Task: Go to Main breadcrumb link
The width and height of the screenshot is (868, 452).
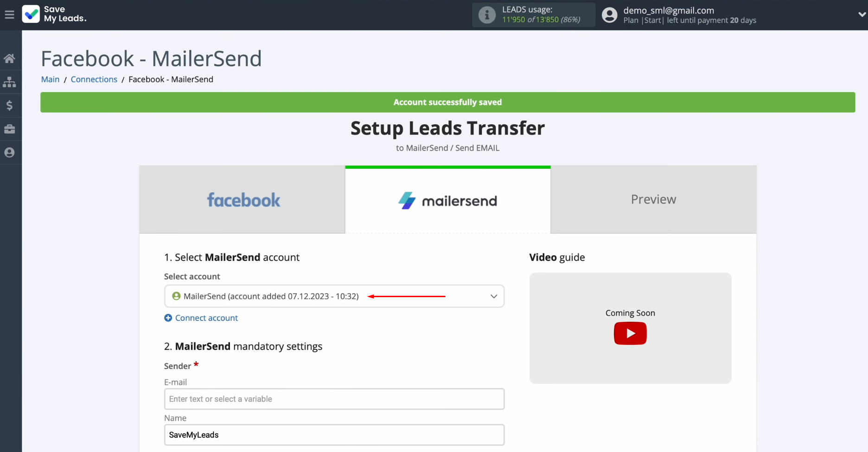Action: [50, 79]
